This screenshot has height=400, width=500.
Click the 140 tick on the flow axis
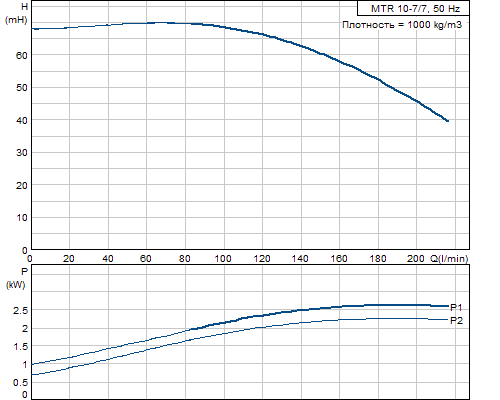[x=300, y=259]
